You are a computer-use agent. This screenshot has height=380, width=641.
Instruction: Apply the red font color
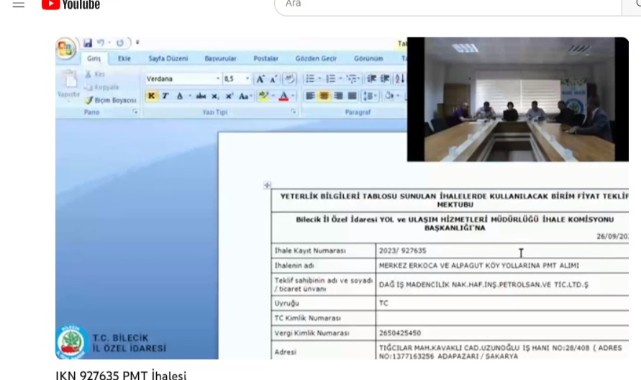[x=284, y=96]
